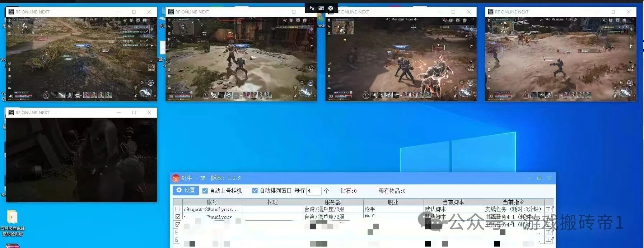This screenshot has width=644, height=248.
Task: Click main attack button in fourth game window
Action: (x=625, y=92)
